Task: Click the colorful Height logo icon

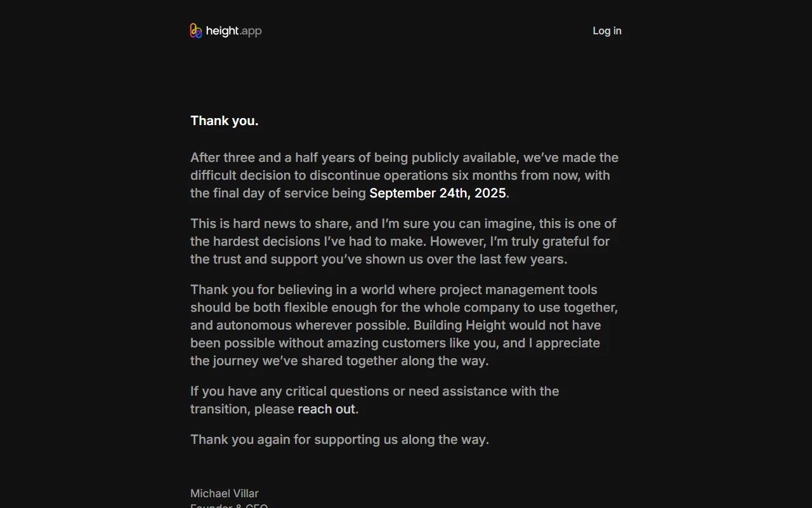Action: (196, 30)
